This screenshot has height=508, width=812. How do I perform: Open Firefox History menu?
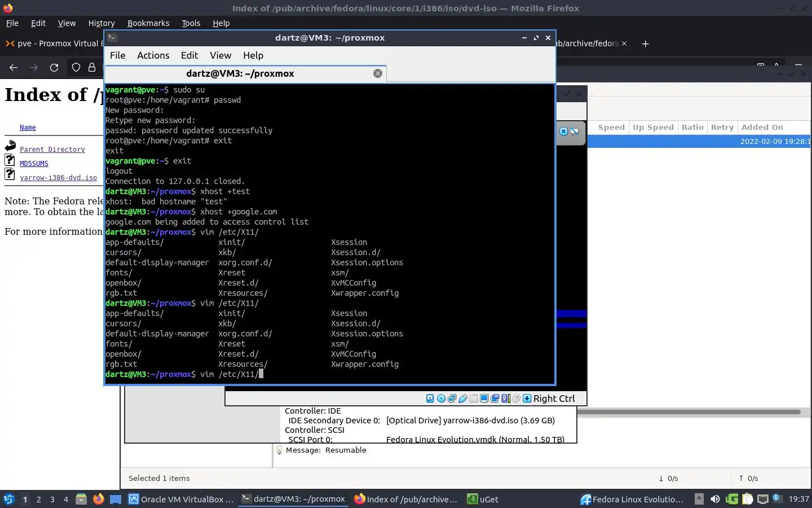[x=101, y=23]
